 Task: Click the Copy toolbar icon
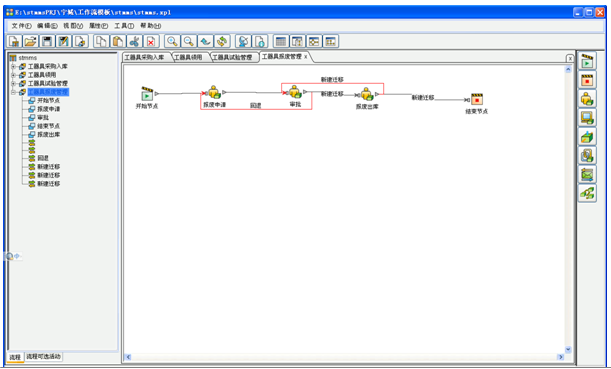[101, 41]
